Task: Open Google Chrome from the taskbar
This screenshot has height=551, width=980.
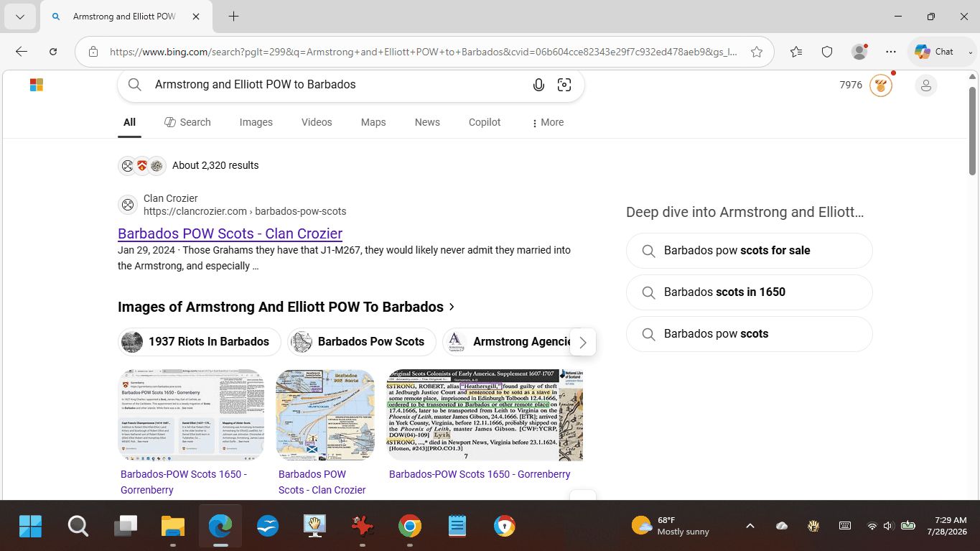Action: (x=410, y=527)
